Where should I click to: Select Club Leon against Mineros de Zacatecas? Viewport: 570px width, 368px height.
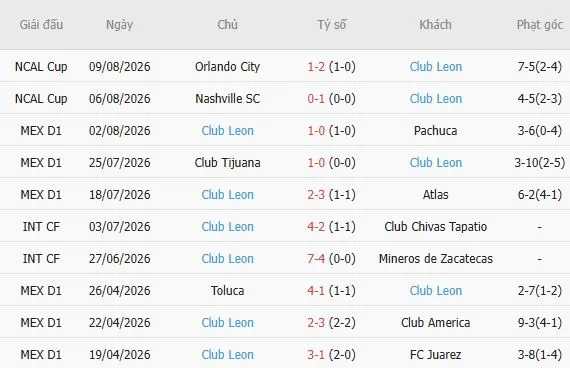(x=228, y=259)
